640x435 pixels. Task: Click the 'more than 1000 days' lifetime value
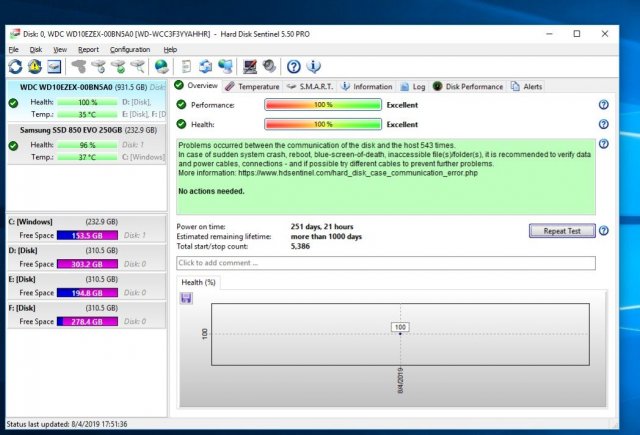coord(326,236)
